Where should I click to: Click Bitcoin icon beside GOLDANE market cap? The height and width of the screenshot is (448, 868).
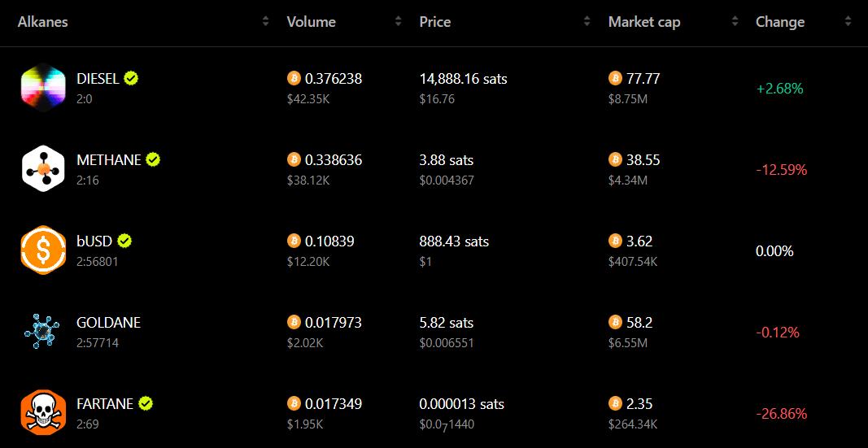coord(615,322)
